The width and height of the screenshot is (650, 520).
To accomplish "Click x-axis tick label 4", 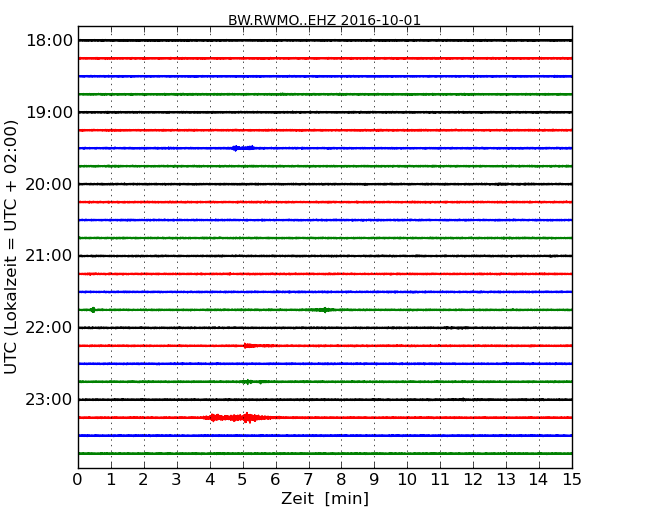I will (210, 479).
